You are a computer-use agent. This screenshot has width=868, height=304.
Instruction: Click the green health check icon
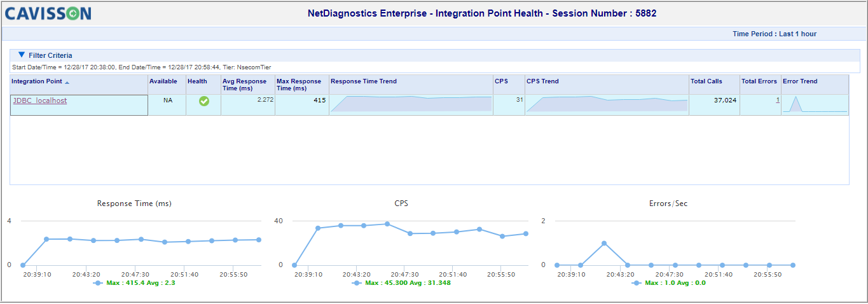pyautogui.click(x=203, y=101)
